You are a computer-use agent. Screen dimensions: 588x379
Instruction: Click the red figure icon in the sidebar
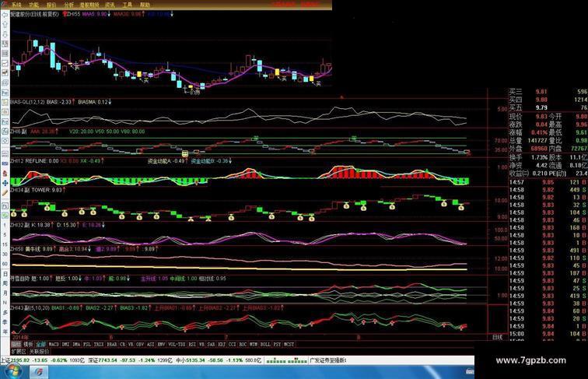[5, 174]
